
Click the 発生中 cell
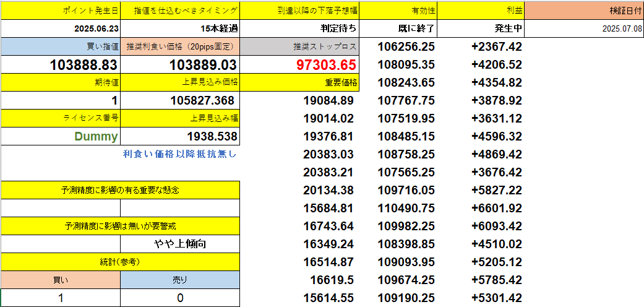point(481,28)
